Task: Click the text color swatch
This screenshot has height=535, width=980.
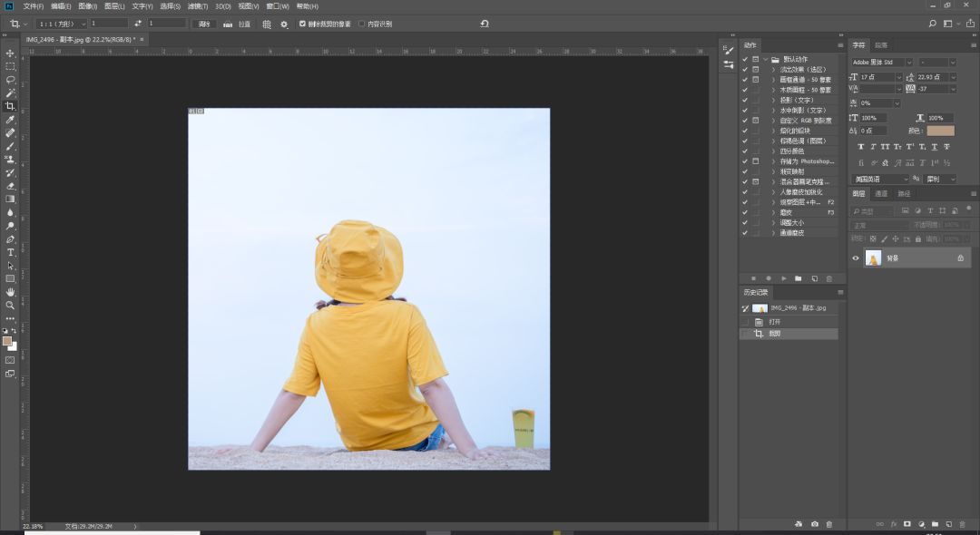Action: [940, 131]
